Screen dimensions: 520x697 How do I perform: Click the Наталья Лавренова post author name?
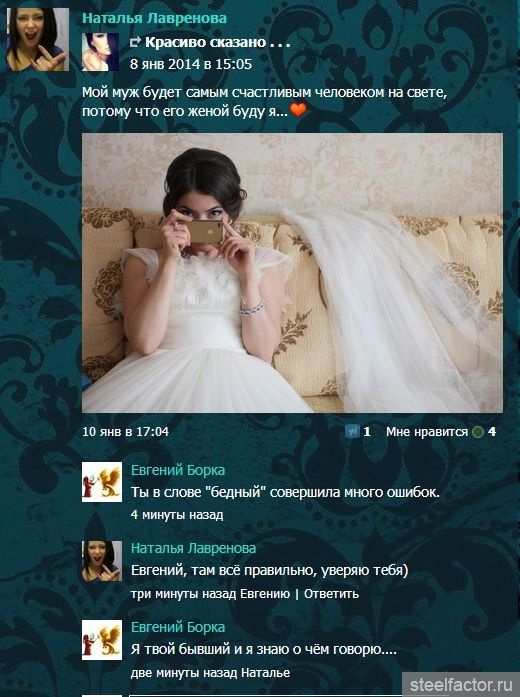click(x=154, y=18)
